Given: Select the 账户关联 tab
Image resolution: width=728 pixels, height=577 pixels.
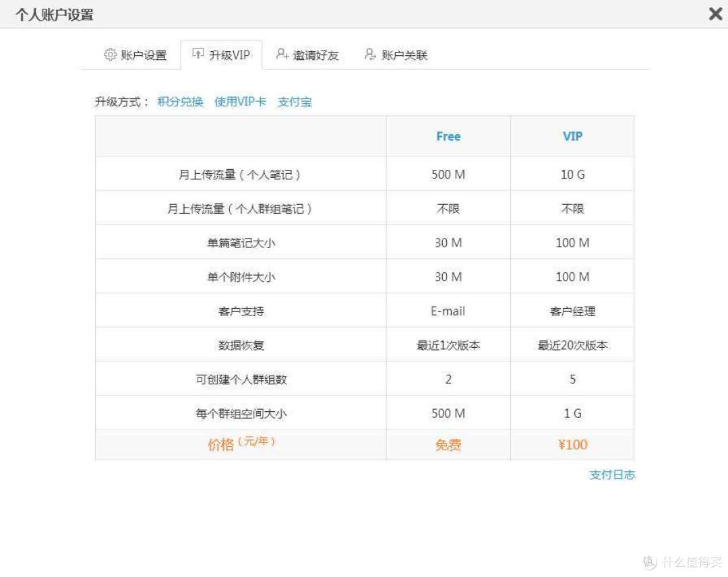Looking at the screenshot, I should click(396, 55).
